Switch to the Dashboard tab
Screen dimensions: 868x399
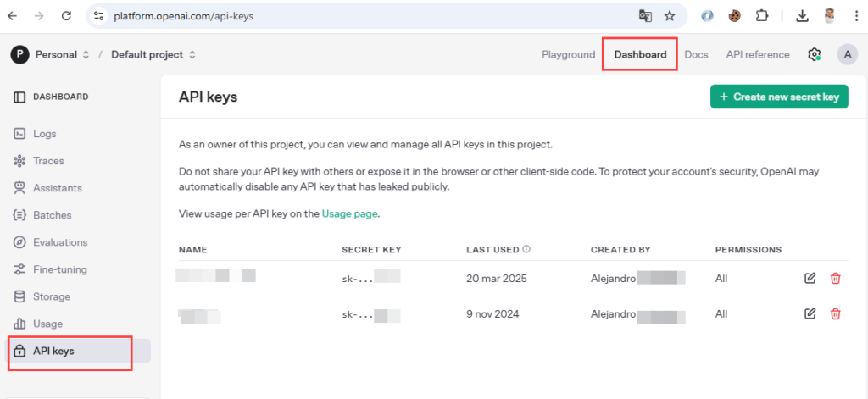pyautogui.click(x=641, y=55)
